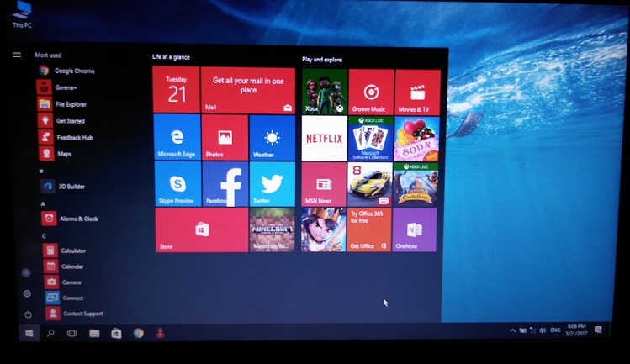Open Alarms & Clock app
630x364 pixels.
tap(71, 219)
